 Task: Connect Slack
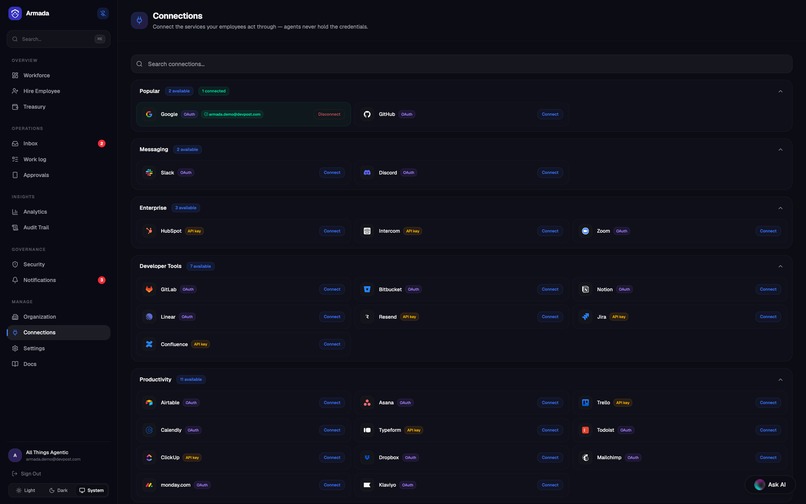pos(332,173)
